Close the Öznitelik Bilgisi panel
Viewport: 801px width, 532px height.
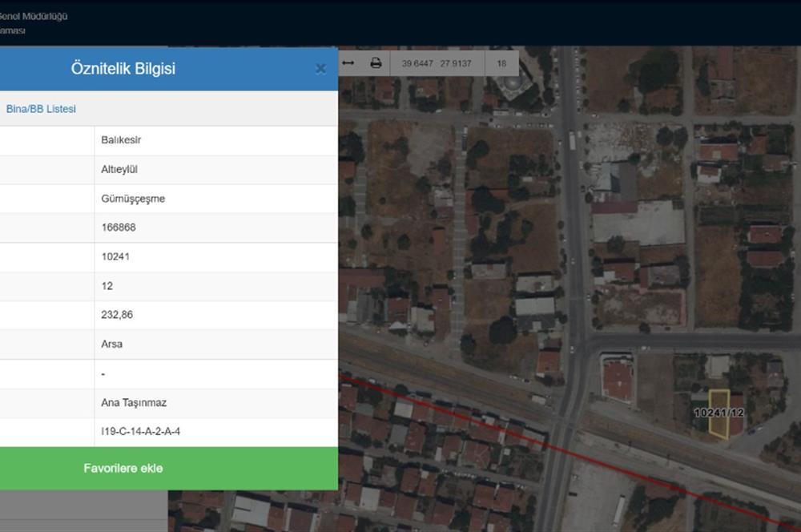(x=320, y=69)
